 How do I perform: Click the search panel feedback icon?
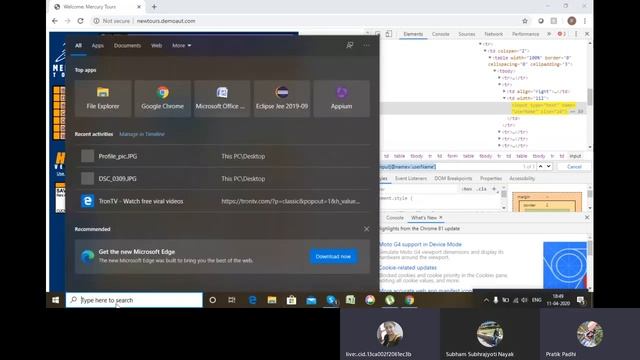349,45
